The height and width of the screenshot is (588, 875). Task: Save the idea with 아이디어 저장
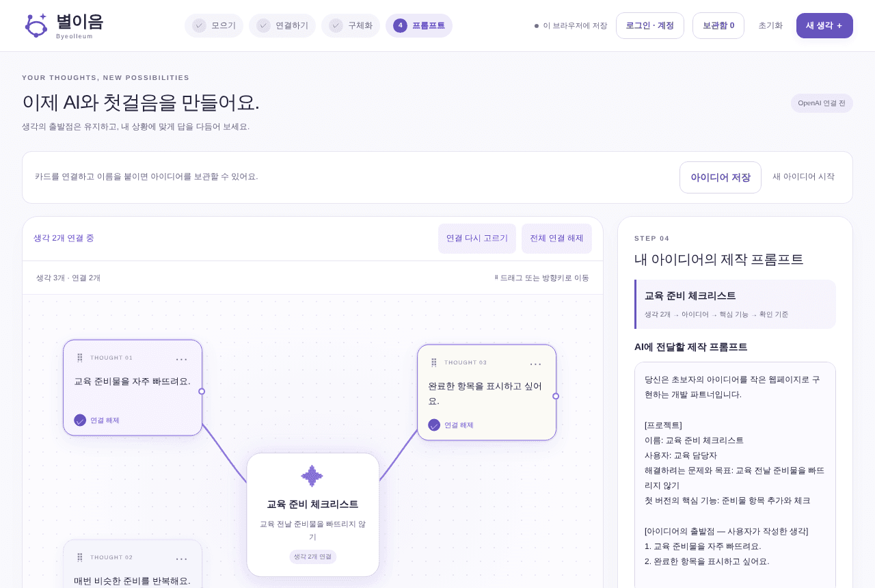[721, 177]
